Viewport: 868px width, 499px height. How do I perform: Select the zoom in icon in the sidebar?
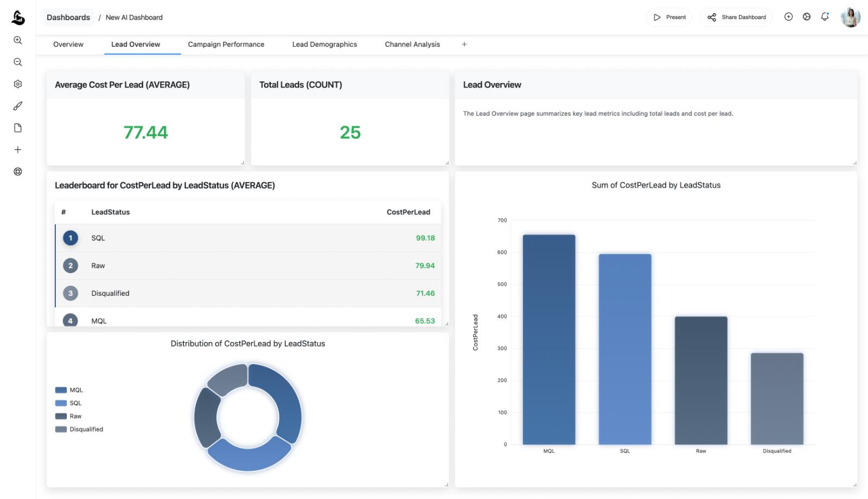[x=18, y=40]
